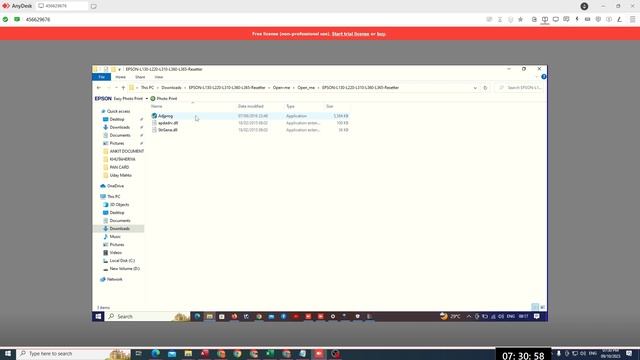Image resolution: width=640 pixels, height=360 pixels.
Task: Click the AnyDesk favorites star icon
Action: [520, 19]
